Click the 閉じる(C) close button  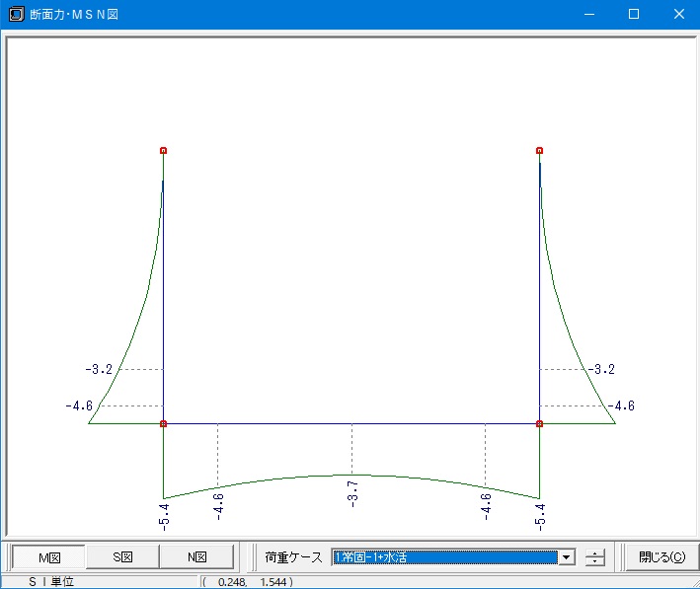point(661,556)
